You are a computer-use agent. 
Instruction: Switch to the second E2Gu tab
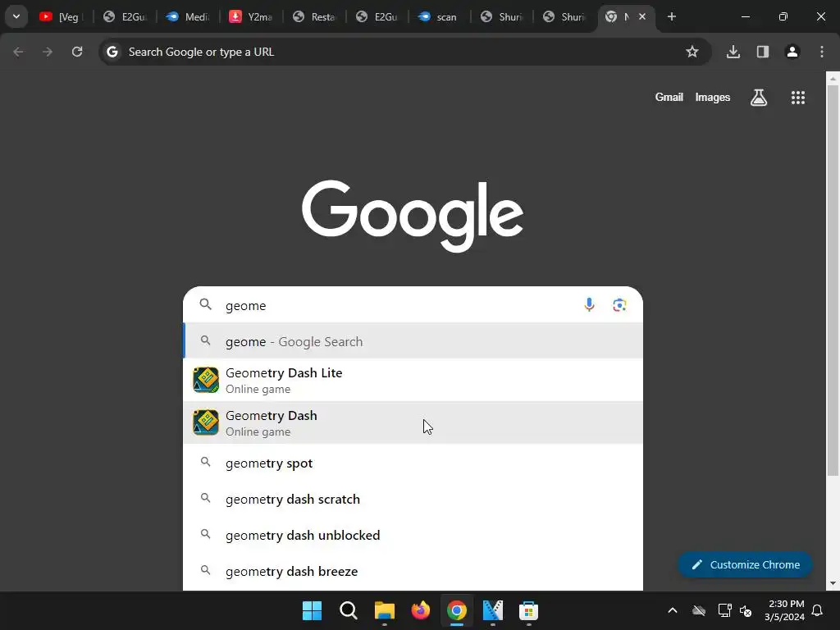[x=377, y=16]
